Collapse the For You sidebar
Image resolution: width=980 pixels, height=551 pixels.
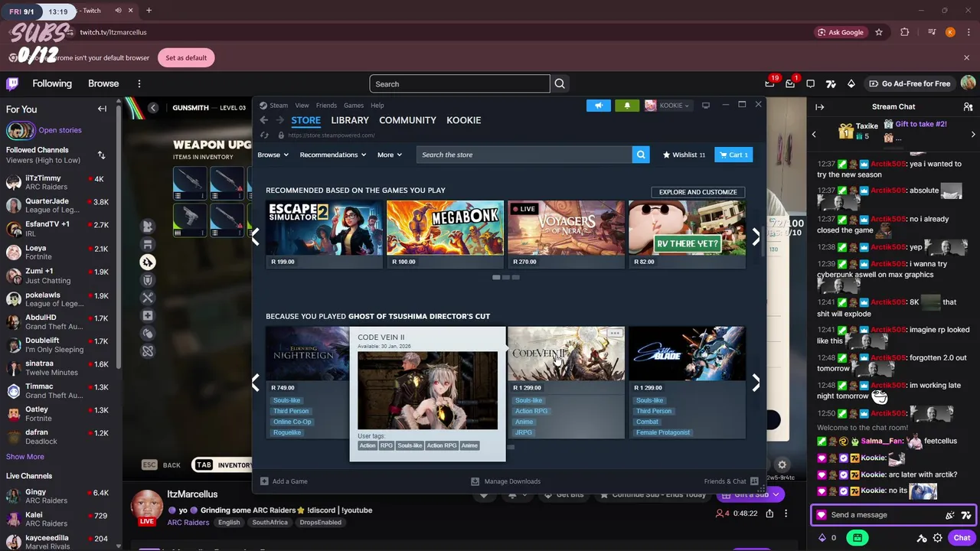click(x=102, y=109)
